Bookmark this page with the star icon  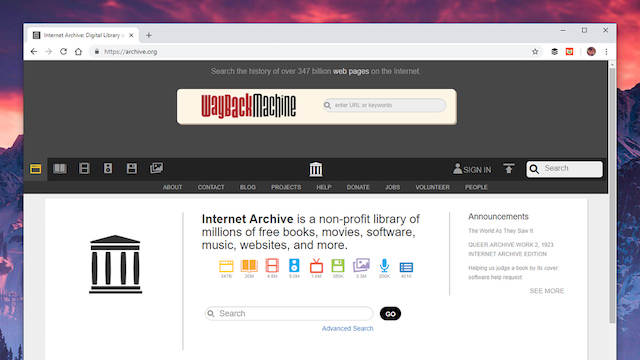point(535,52)
